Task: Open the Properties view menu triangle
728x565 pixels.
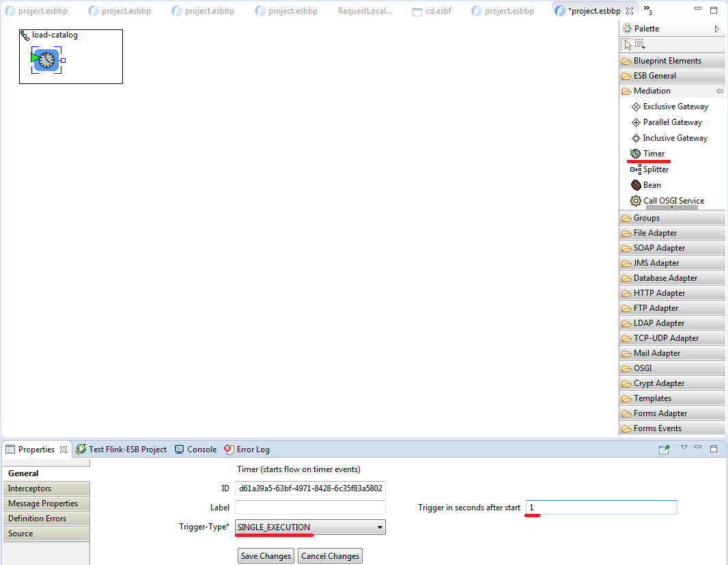Action: (x=684, y=447)
